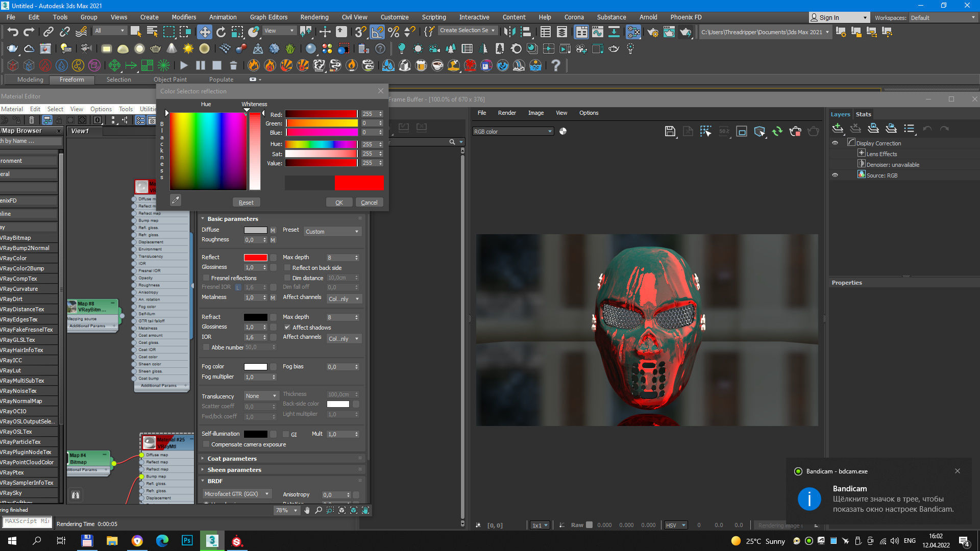Image resolution: width=980 pixels, height=551 pixels.
Task: Pick color with eyedropper in Color Selector
Action: [176, 201]
